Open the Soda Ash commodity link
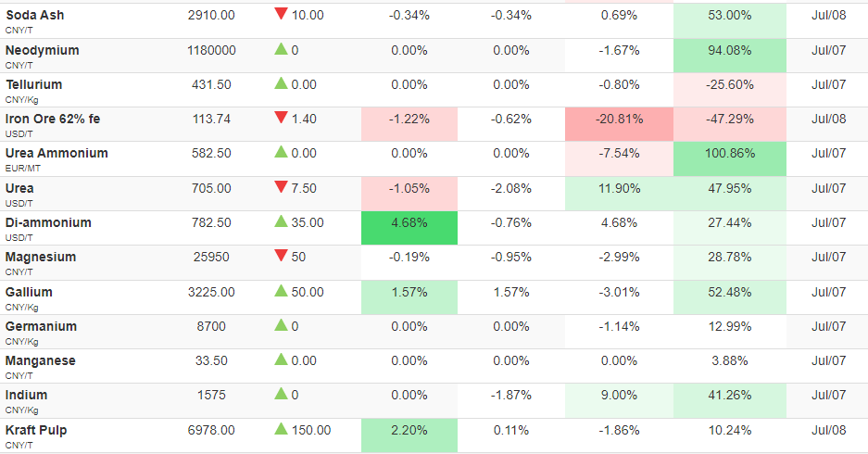The height and width of the screenshot is (454, 868). coord(35,16)
